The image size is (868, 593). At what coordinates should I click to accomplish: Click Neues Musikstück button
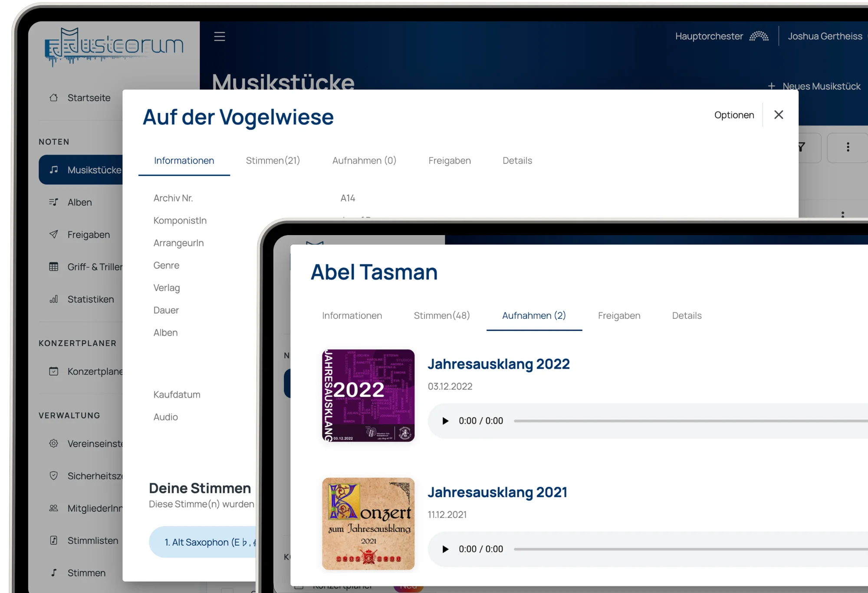[x=814, y=86]
